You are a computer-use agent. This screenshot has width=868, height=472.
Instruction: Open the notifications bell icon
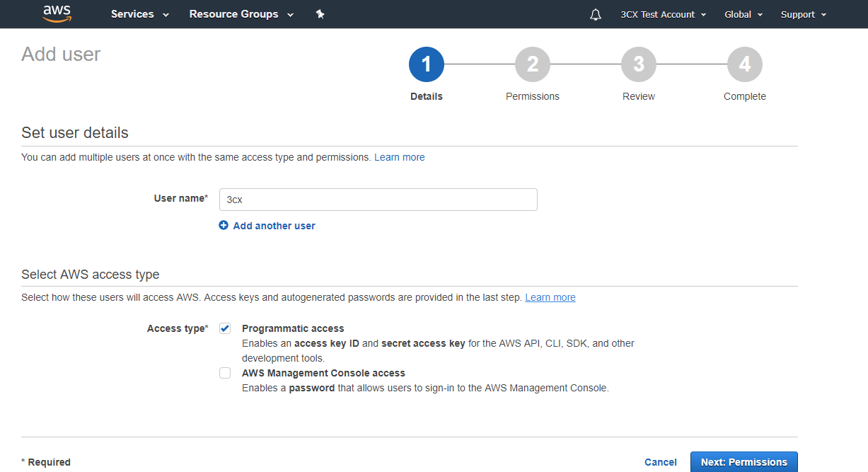click(x=596, y=14)
